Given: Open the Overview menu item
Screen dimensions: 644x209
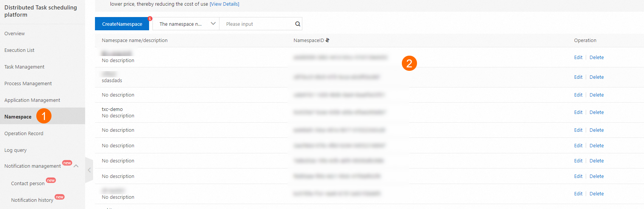Looking at the screenshot, I should [14, 33].
